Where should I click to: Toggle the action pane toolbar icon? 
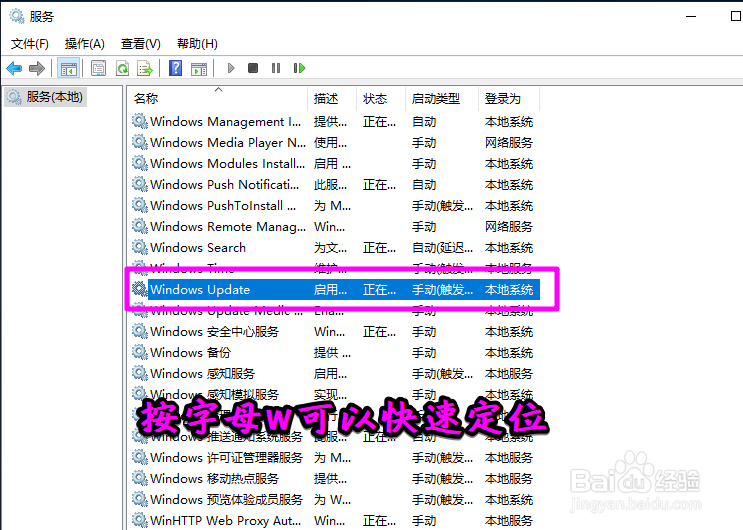[199, 68]
